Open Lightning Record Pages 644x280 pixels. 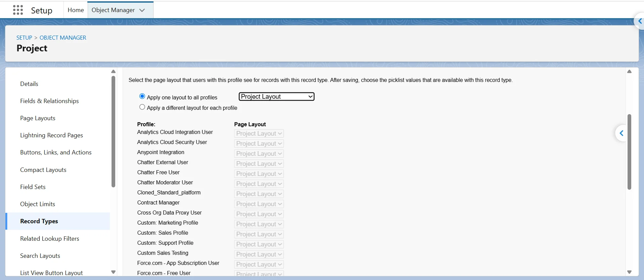click(51, 135)
